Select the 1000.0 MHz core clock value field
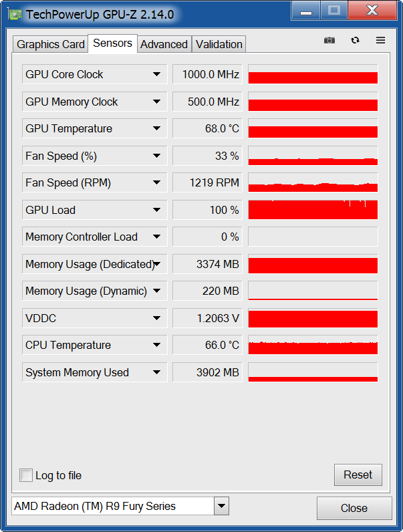This screenshot has height=532, width=403. pos(207,74)
